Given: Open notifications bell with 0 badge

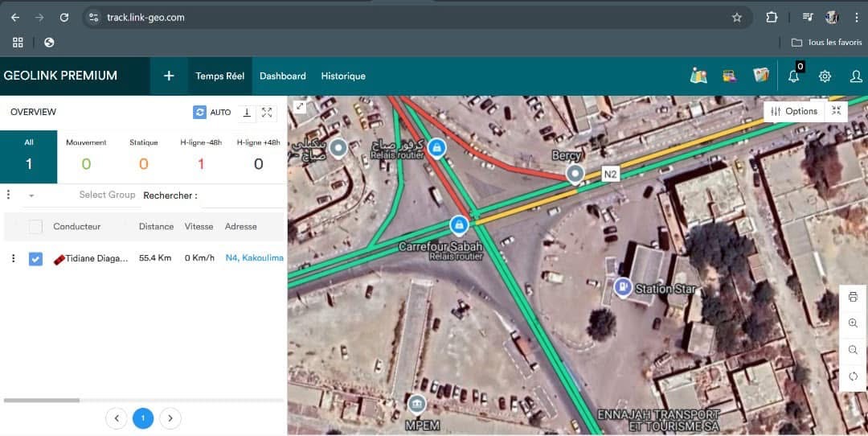Looking at the screenshot, I should point(794,76).
